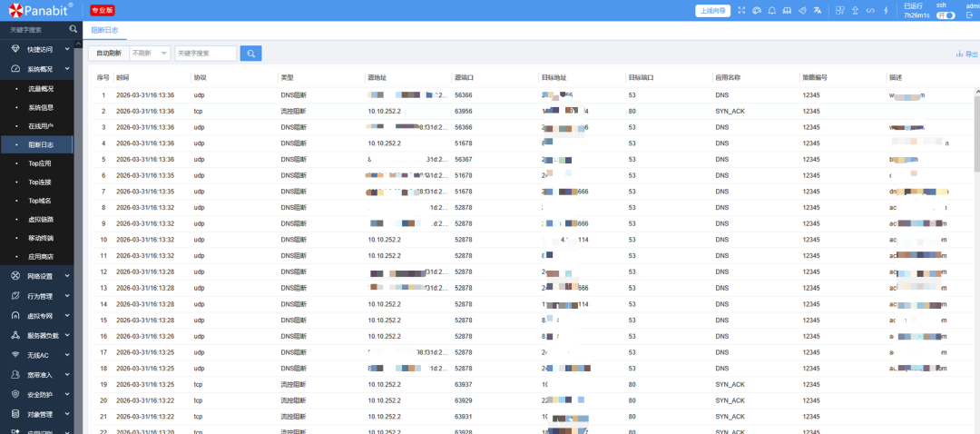The height and width of the screenshot is (434, 980).
Task: Expand the 网络设置 chevron
Action: 67,275
